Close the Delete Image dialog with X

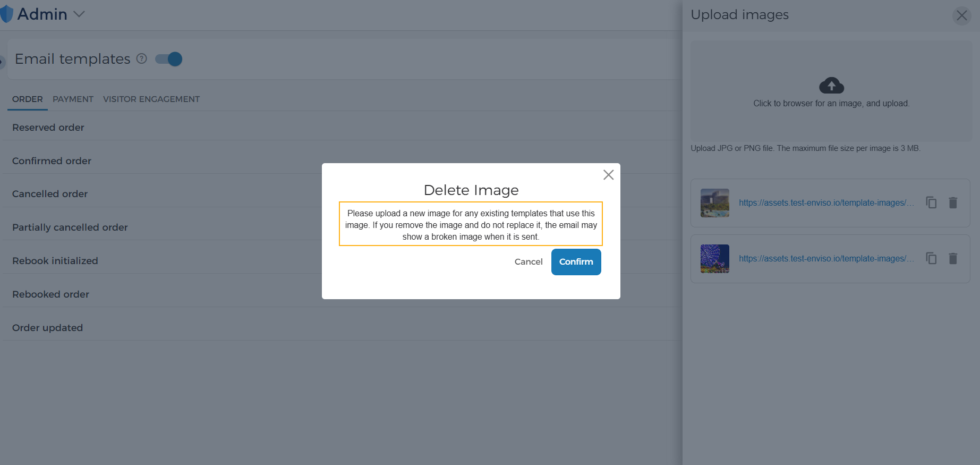[x=609, y=175]
